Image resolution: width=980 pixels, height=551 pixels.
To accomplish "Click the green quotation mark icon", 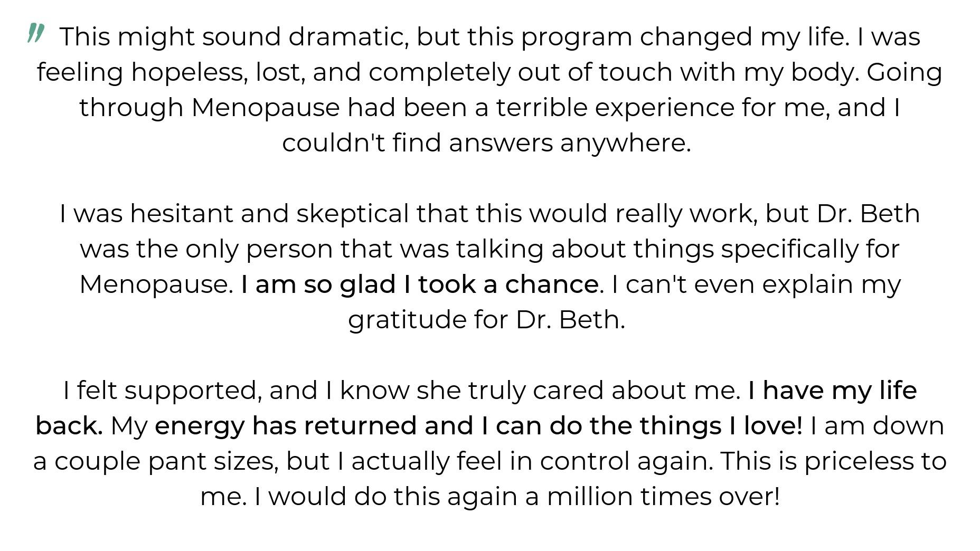I will [x=35, y=33].
